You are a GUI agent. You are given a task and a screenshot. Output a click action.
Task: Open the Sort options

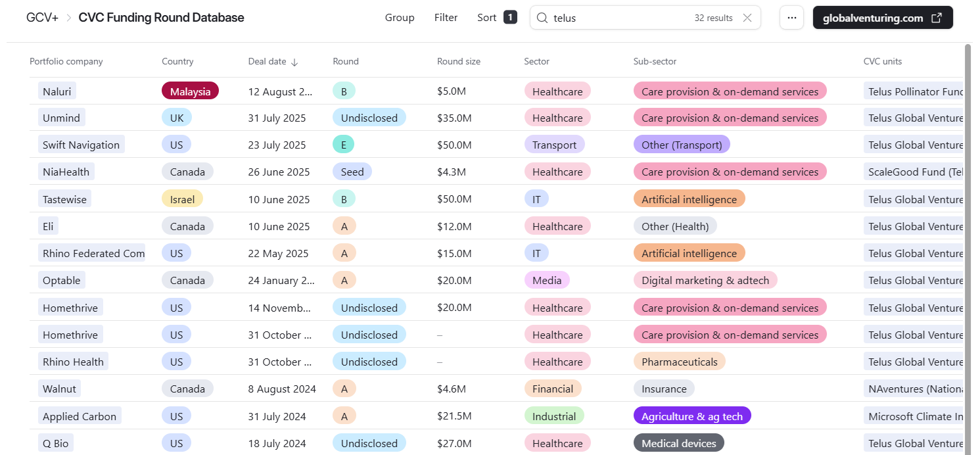click(x=486, y=18)
